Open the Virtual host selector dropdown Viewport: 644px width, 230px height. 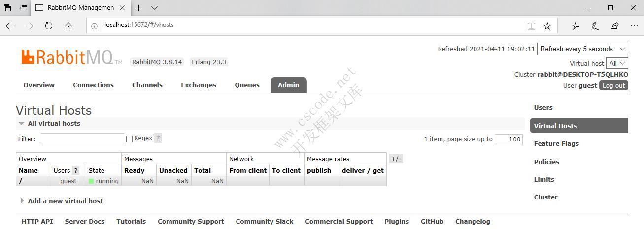pyautogui.click(x=617, y=63)
